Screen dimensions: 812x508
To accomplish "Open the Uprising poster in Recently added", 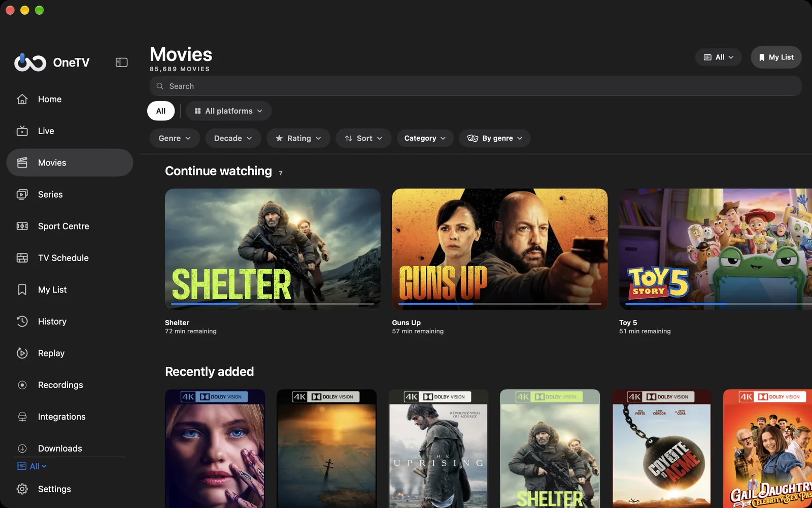I will [438, 449].
